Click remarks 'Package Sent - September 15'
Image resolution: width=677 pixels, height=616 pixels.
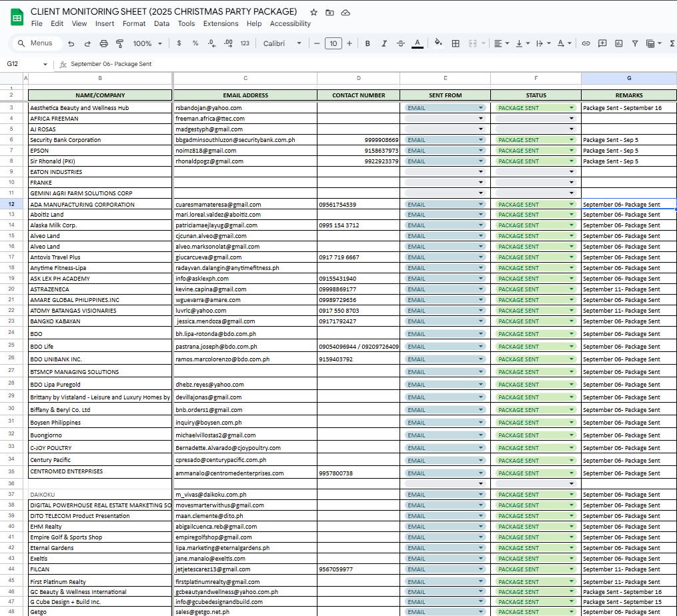click(628, 602)
